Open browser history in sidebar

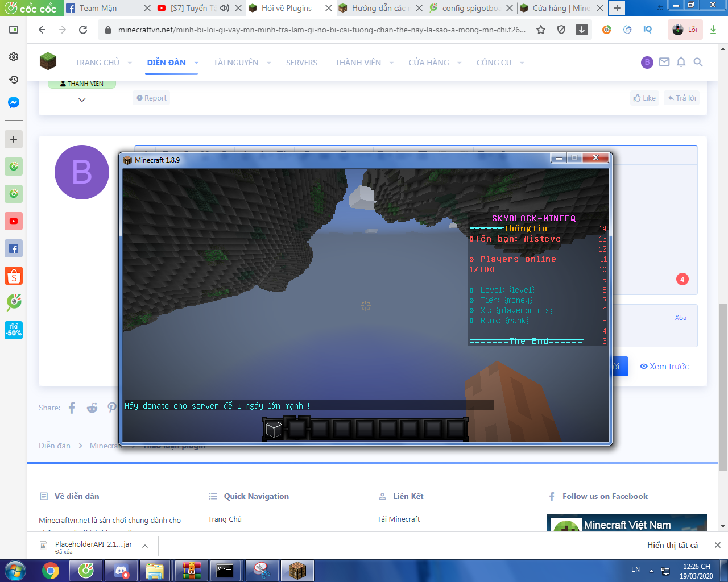tap(14, 80)
